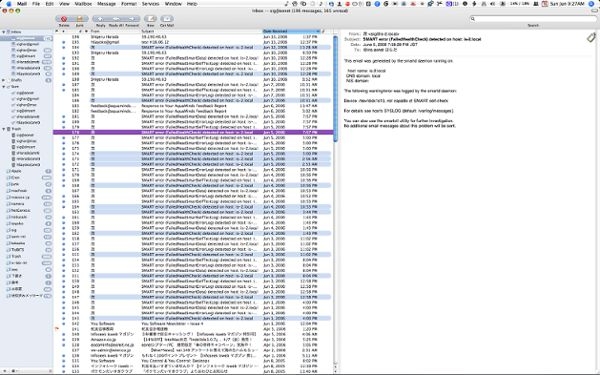Collapse the Sent mailbox group
Screen dimensions: 600x375
(x=3, y=87)
